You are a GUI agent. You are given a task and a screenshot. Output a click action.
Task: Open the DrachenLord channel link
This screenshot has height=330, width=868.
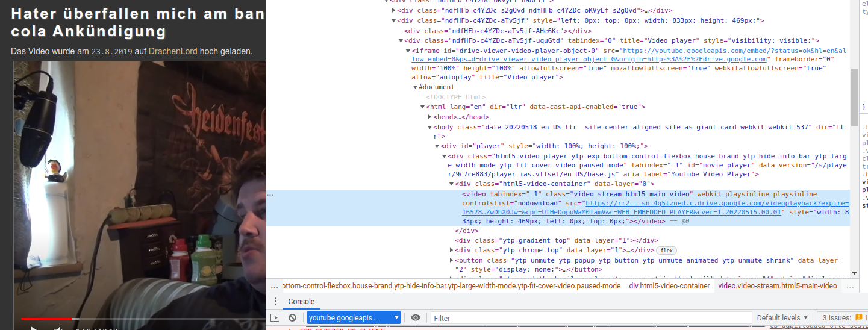coord(173,52)
